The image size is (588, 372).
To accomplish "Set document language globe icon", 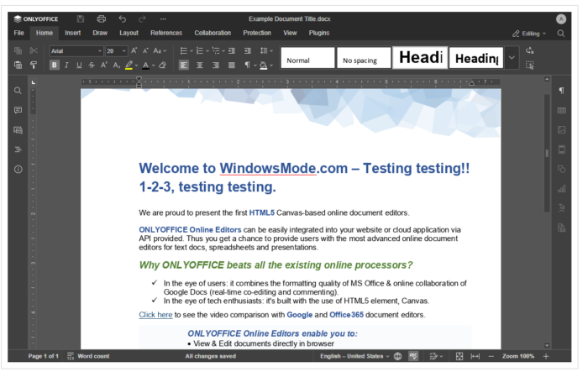I will (x=397, y=356).
